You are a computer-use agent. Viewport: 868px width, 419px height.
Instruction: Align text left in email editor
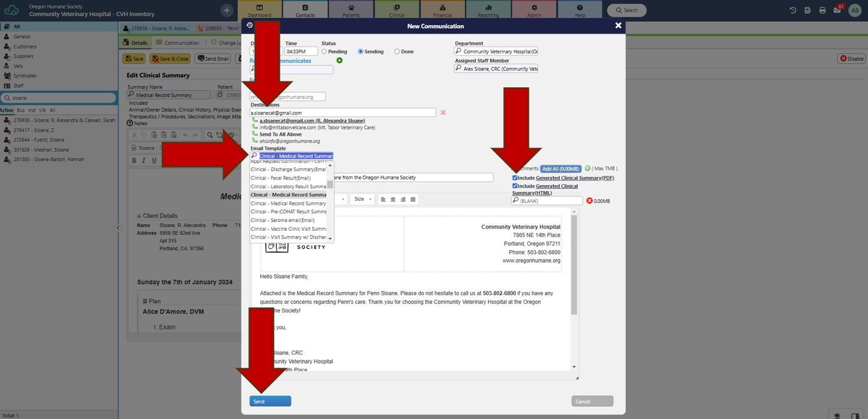click(x=383, y=199)
